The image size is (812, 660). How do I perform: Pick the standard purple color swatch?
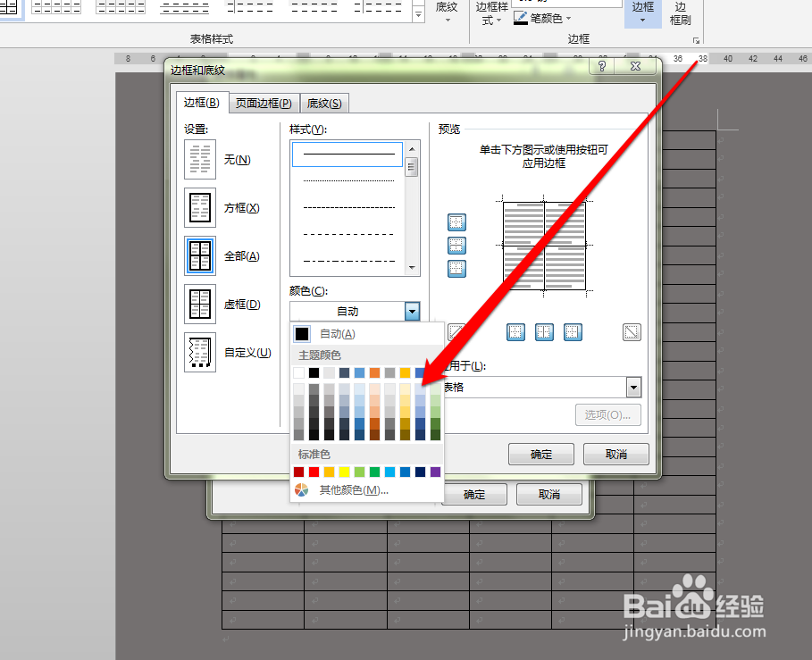[436, 472]
